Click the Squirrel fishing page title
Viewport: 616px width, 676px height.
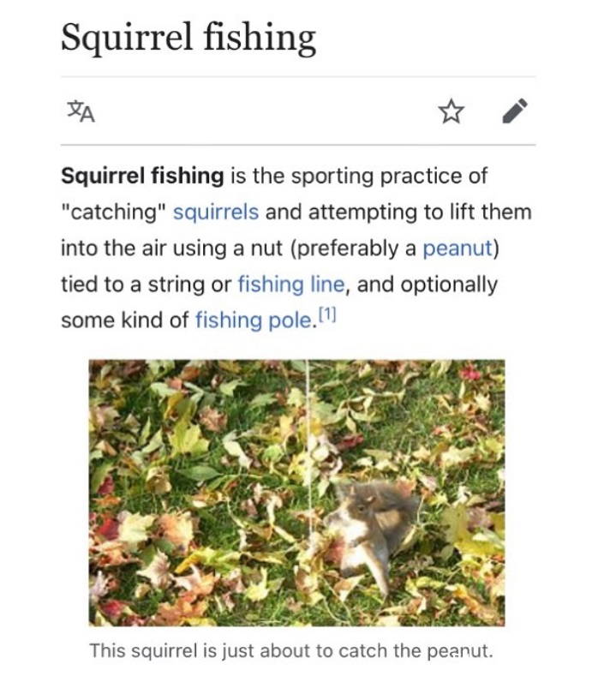tap(188, 39)
